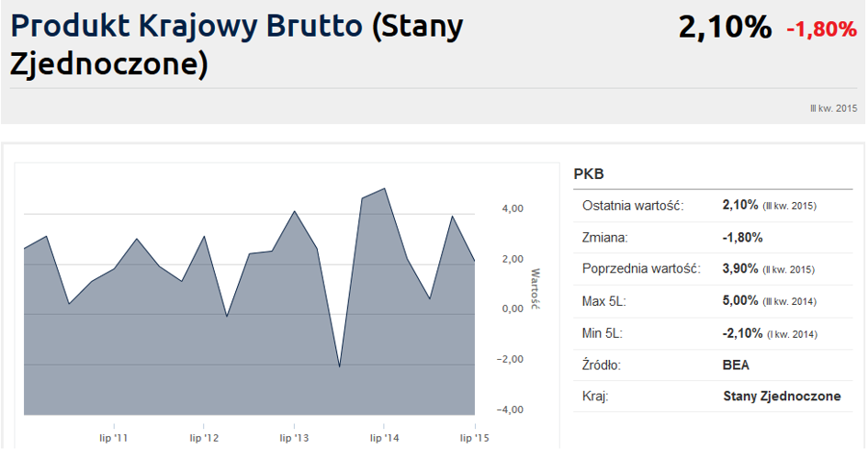868x460 pixels.
Task: Click the large 2,10% headline value
Action: 725,28
